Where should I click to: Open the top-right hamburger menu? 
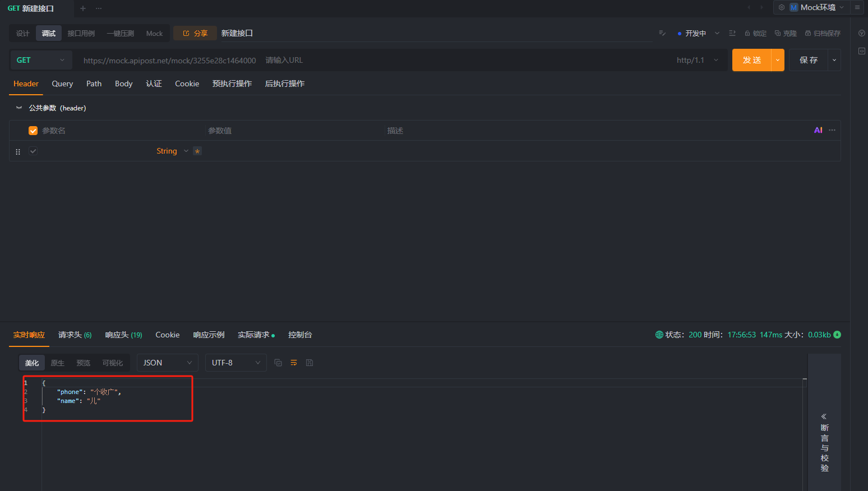coord(857,7)
